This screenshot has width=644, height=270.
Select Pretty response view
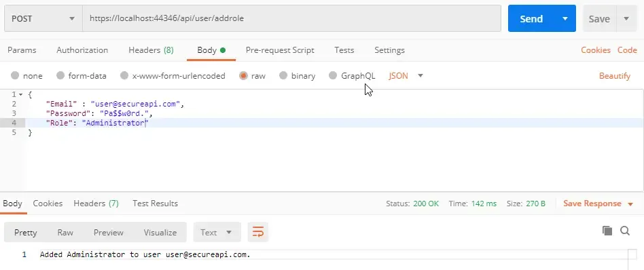click(25, 232)
